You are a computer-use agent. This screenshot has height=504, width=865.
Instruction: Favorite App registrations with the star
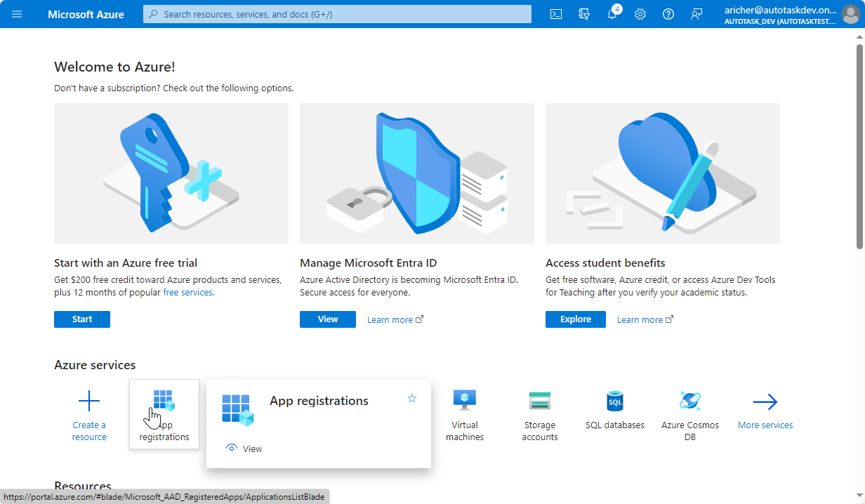point(412,399)
